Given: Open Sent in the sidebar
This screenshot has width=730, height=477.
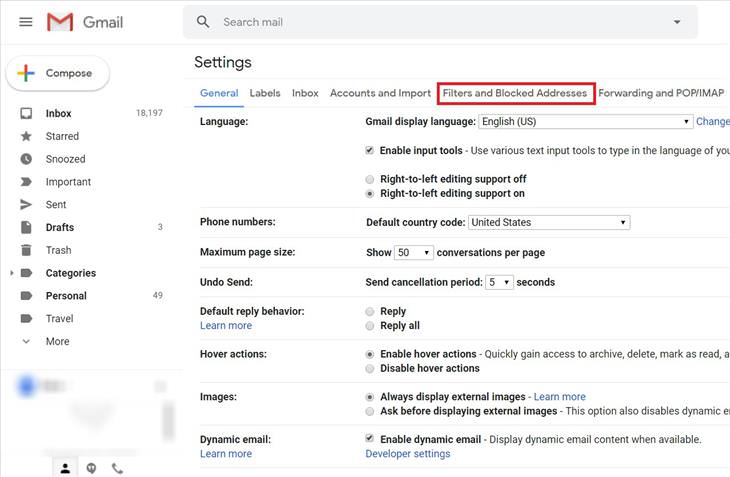Looking at the screenshot, I should pos(56,204).
